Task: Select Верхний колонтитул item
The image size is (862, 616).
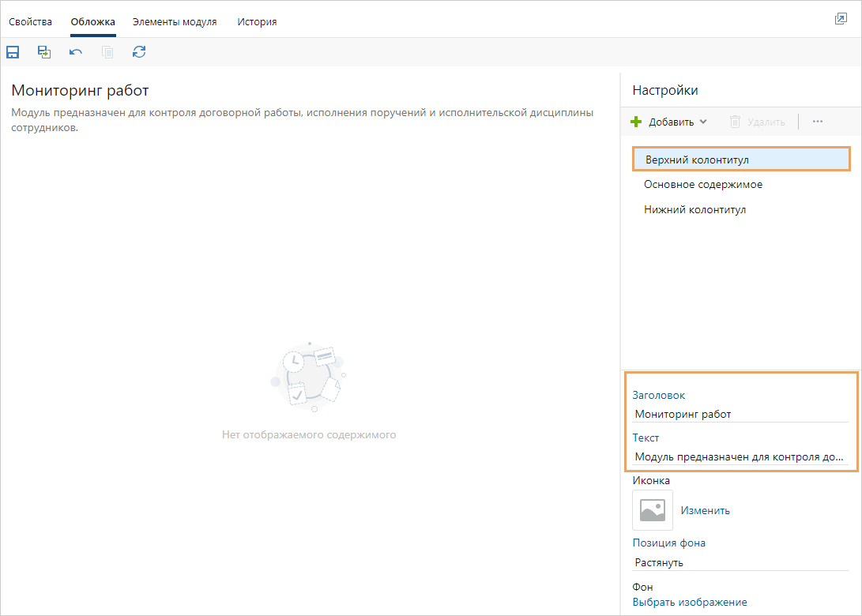Action: pyautogui.click(x=697, y=160)
